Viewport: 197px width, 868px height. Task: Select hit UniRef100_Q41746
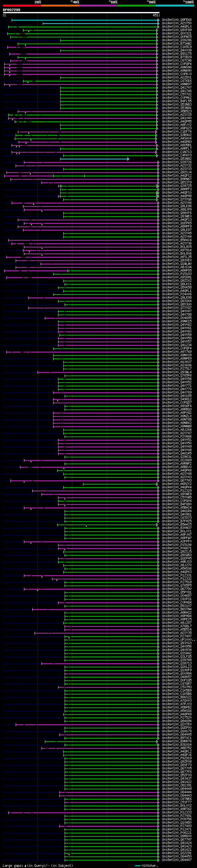pyautogui.click(x=177, y=91)
